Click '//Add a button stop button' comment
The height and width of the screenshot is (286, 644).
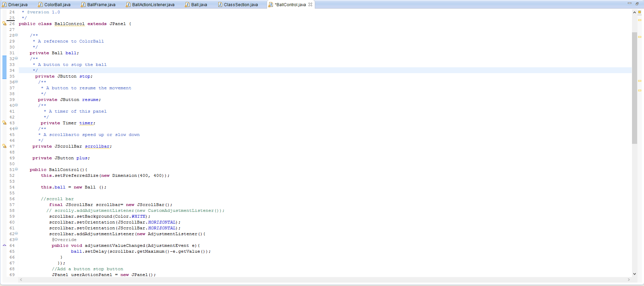(x=87, y=269)
